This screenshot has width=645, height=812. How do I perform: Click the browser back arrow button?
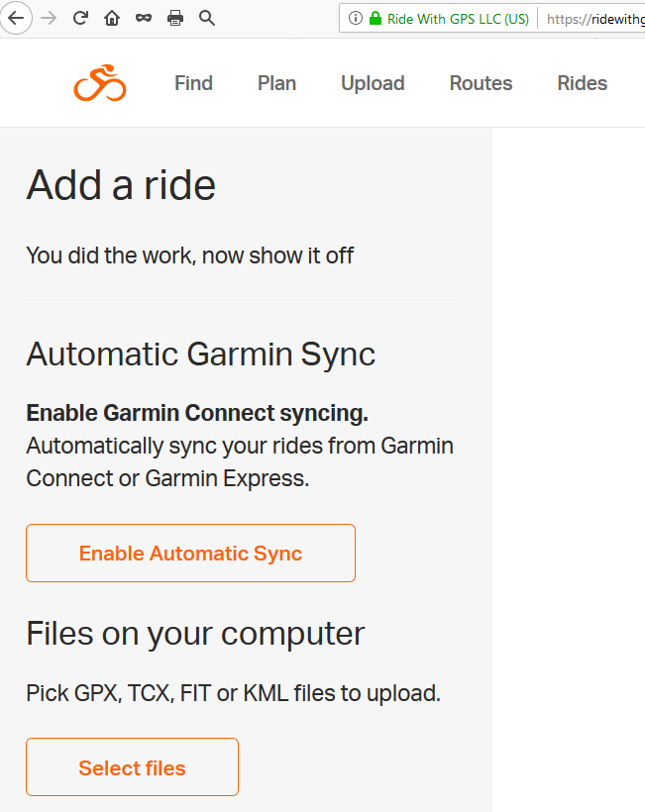(16, 18)
